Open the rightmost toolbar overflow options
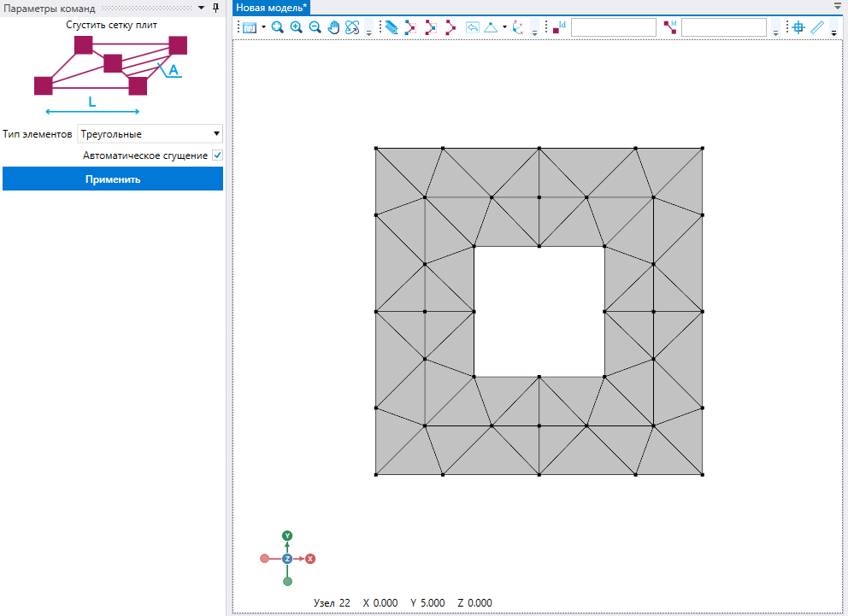848x616 pixels. coord(834,33)
